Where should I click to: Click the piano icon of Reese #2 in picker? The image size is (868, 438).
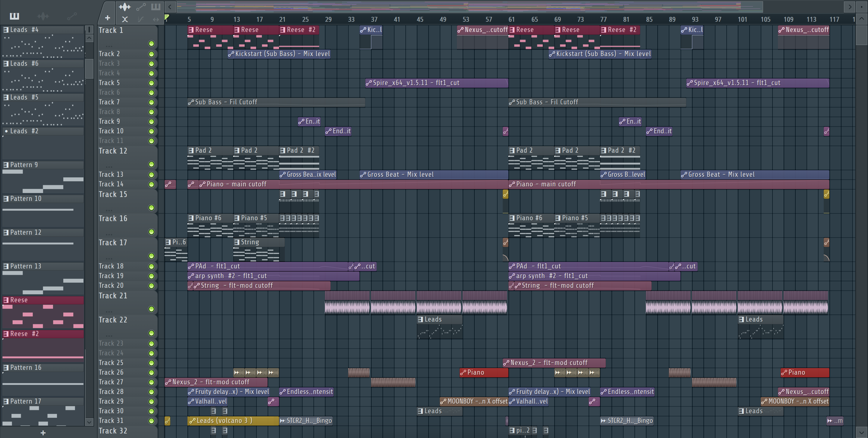pyautogui.click(x=6, y=334)
